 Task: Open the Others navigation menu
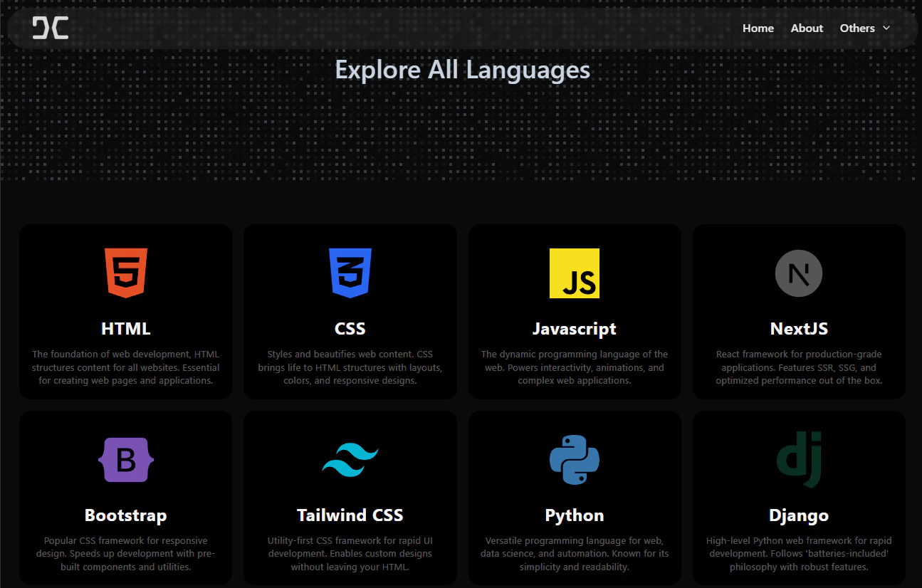pos(865,28)
